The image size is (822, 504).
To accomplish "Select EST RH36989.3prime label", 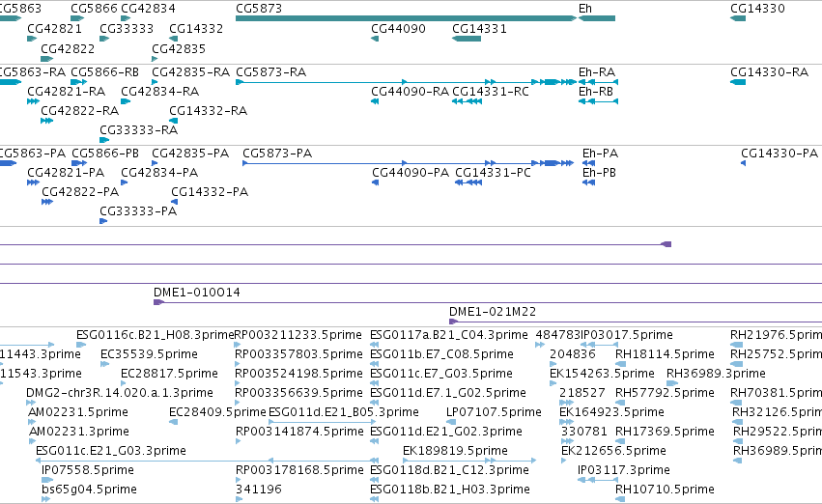I will pos(716,374).
